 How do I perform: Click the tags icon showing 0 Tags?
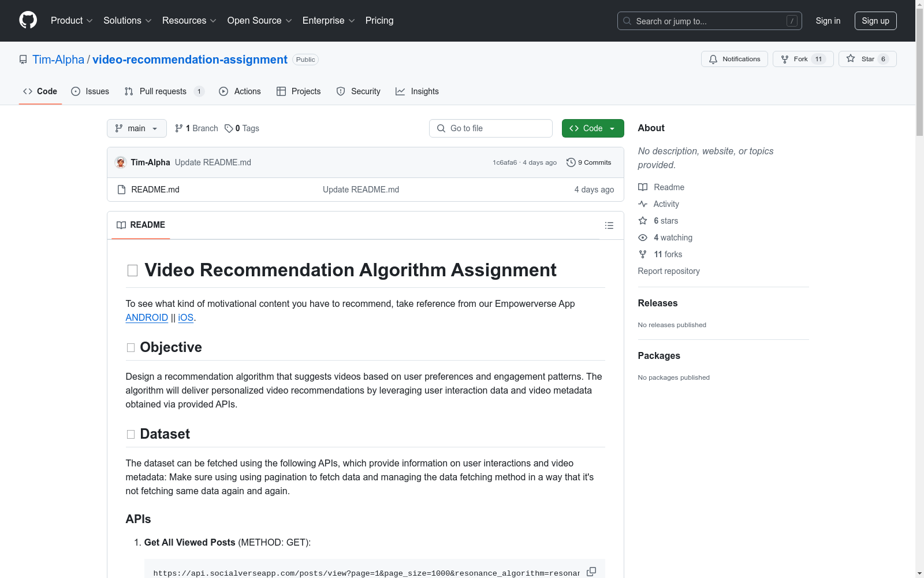[229, 128]
